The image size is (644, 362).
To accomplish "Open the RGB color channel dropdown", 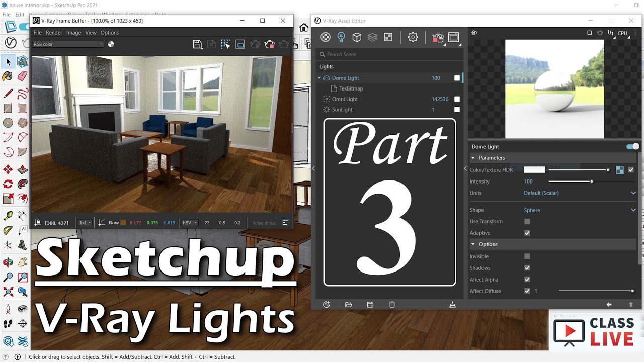I will pos(67,44).
